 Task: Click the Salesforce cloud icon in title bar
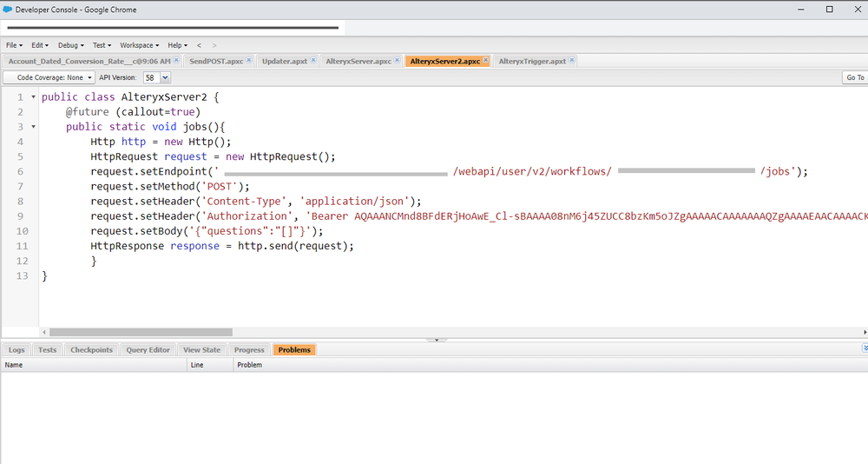(7, 10)
